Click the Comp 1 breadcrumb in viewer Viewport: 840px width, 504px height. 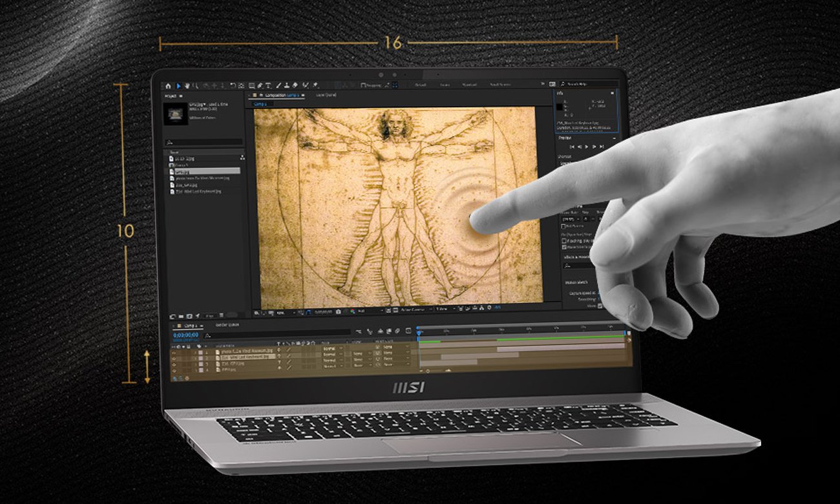click(260, 104)
